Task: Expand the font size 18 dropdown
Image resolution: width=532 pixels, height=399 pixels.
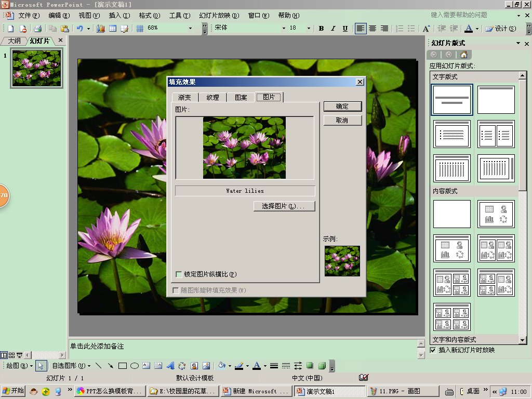Action: point(309,29)
